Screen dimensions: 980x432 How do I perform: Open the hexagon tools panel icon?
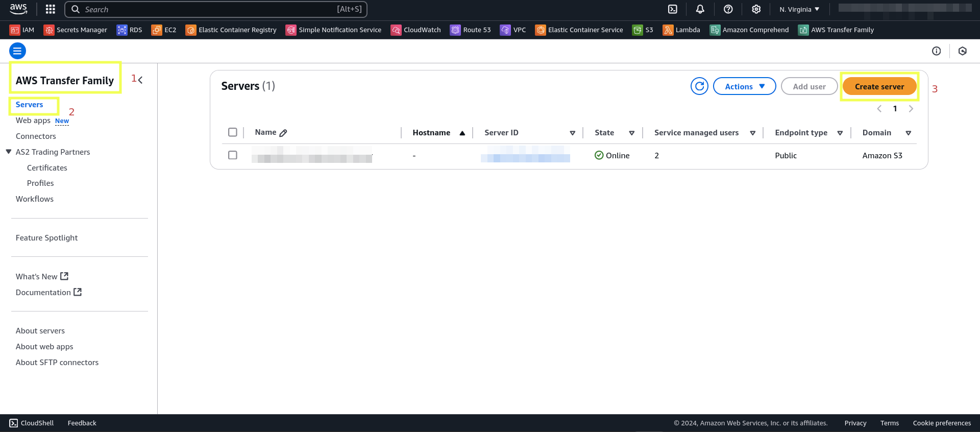point(963,51)
